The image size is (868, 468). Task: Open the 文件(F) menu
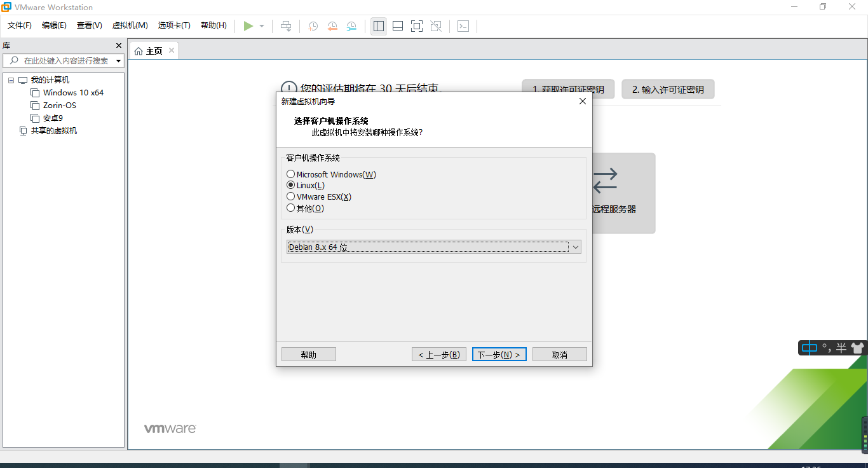pyautogui.click(x=20, y=25)
